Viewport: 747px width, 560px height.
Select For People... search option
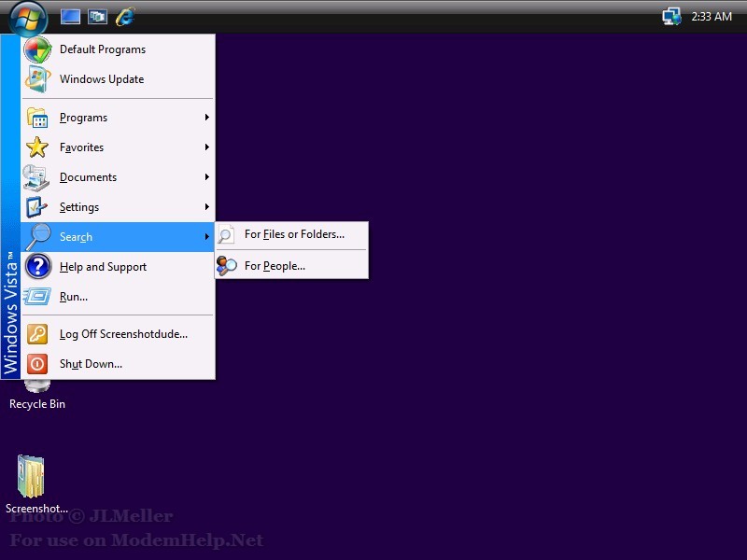click(x=291, y=266)
